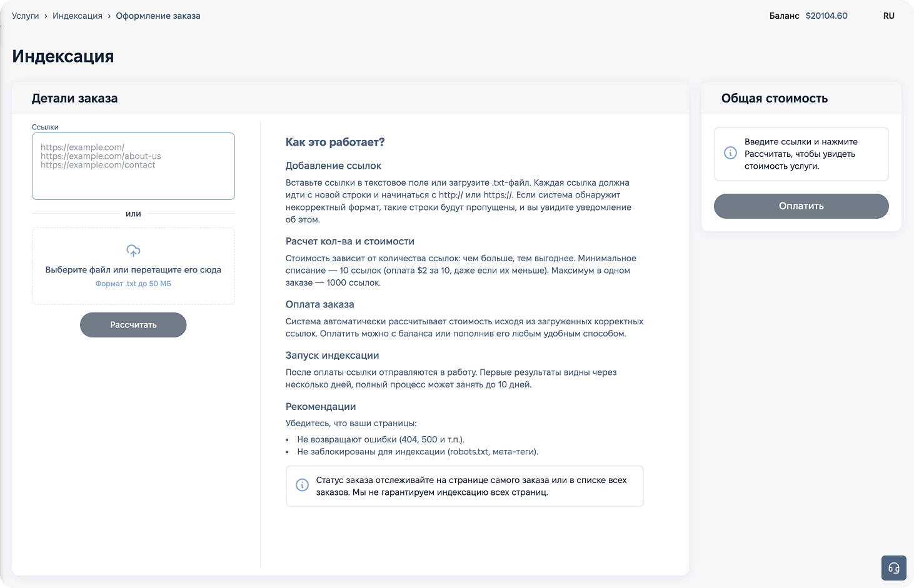The image size is (914, 588).
Task: Click the "Выберите файл или перетащите" dropzone text
Action: (x=133, y=270)
